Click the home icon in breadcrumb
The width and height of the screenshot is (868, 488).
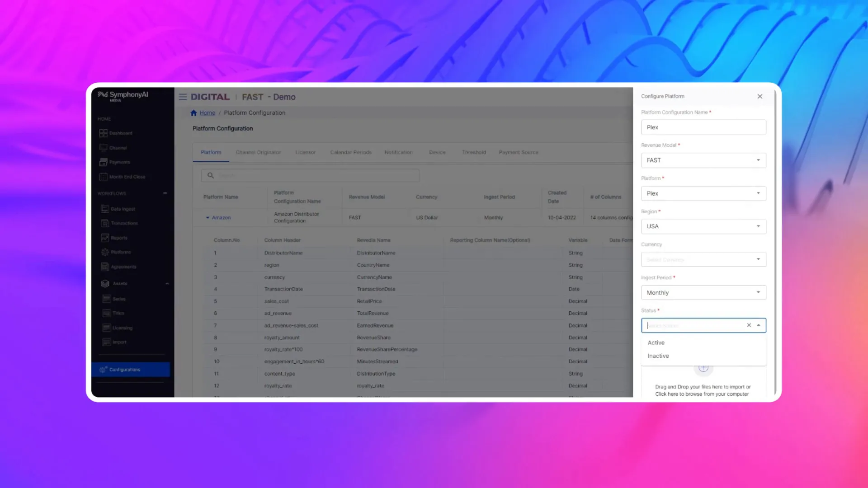[193, 113]
